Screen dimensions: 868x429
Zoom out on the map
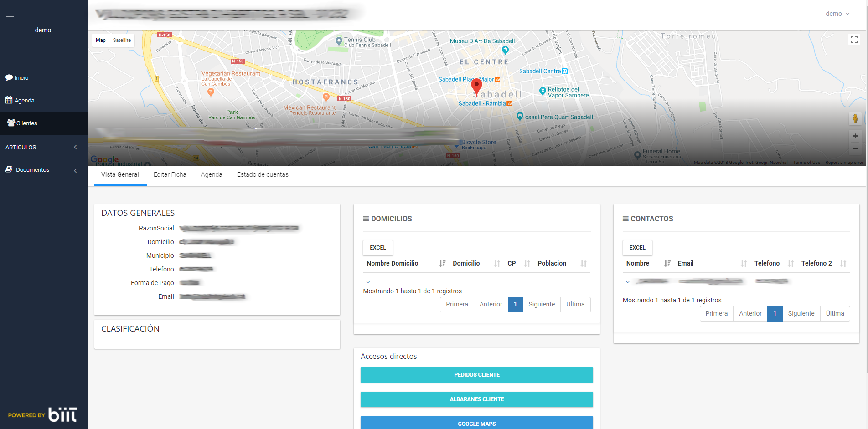(x=855, y=148)
